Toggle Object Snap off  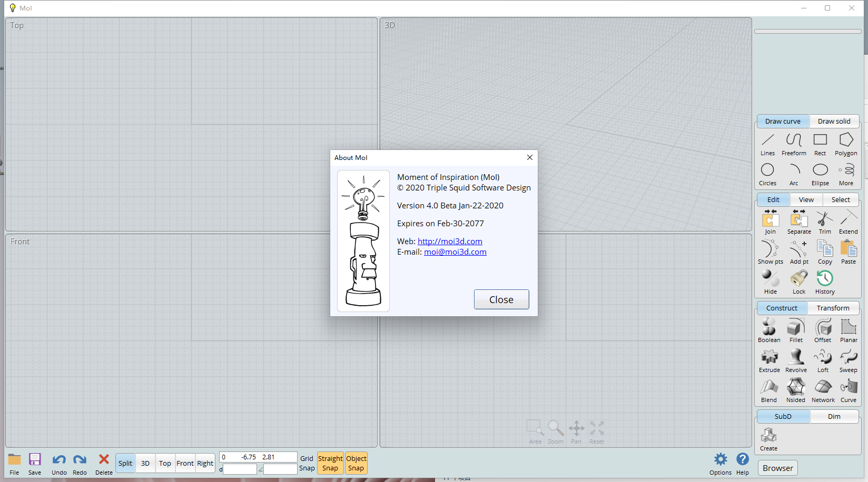click(356, 463)
